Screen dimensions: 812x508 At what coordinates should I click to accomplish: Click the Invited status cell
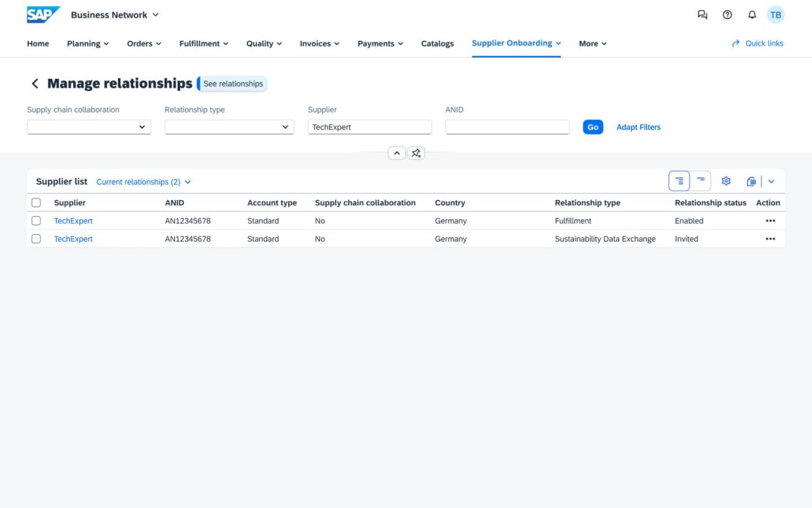[x=686, y=239]
